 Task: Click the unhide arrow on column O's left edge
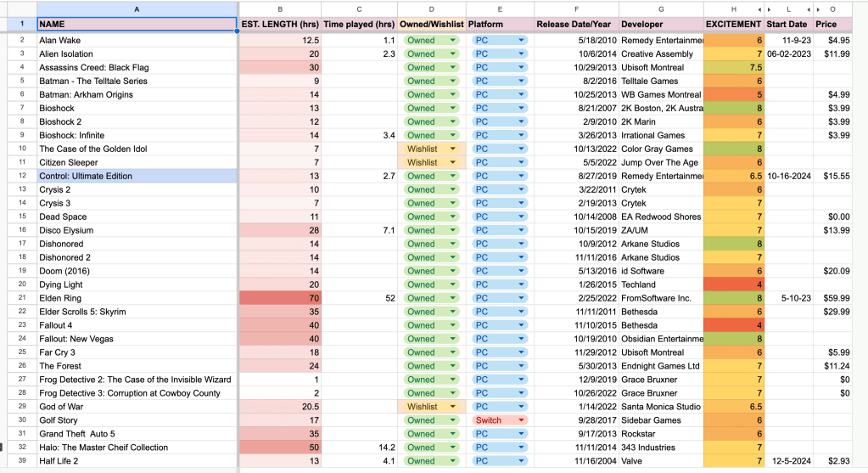(819, 8)
